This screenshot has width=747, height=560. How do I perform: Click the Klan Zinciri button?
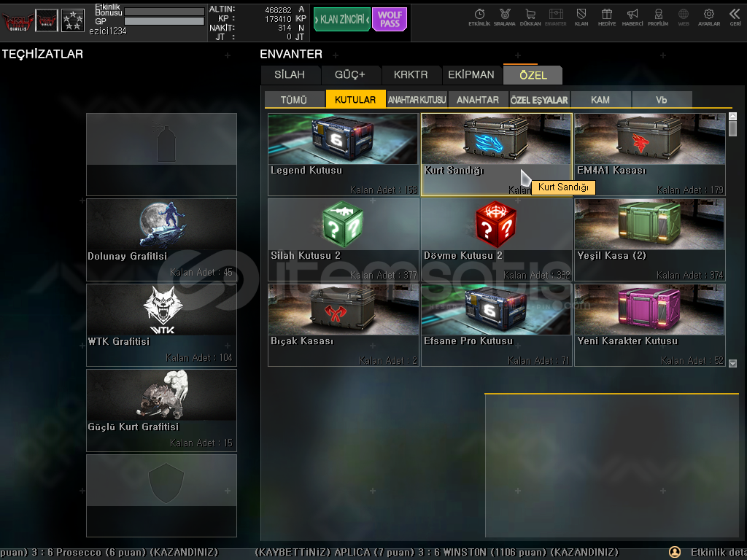coord(341,20)
